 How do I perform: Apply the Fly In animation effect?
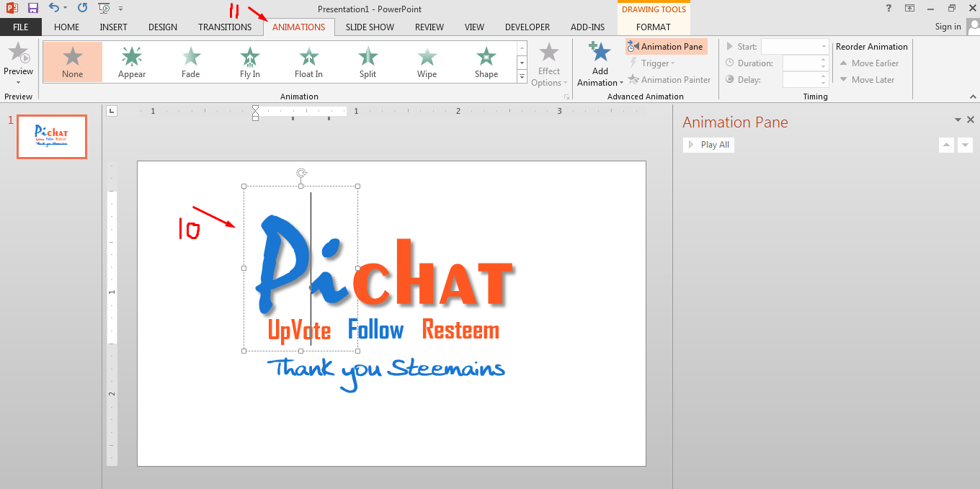pos(250,61)
